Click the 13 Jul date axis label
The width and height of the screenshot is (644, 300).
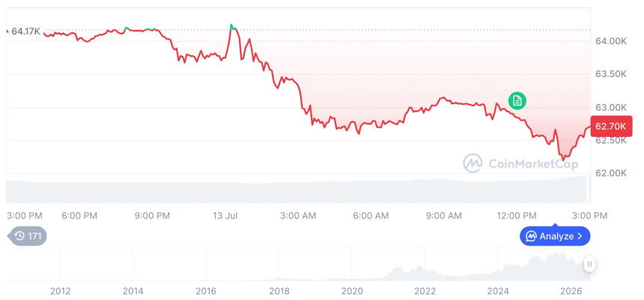225,216
